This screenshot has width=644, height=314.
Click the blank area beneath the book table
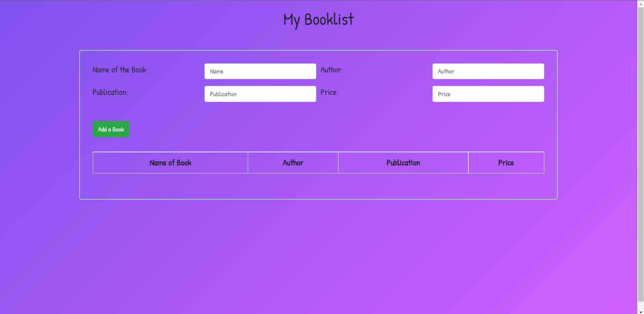(x=318, y=186)
